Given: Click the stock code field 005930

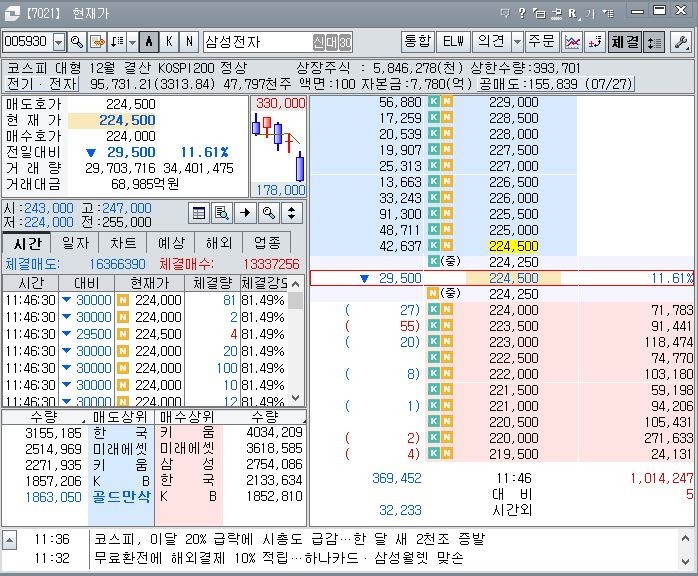Looking at the screenshot, I should coord(28,42).
